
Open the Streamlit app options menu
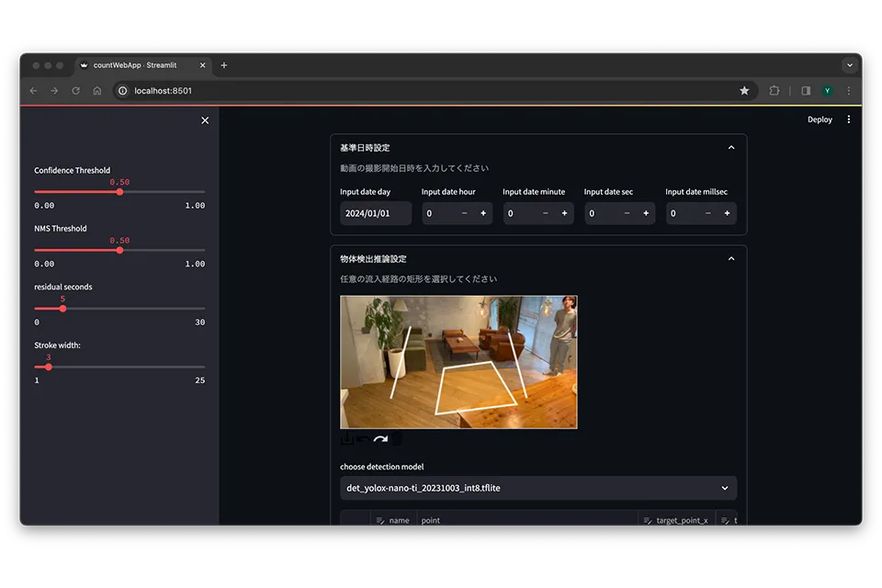[x=849, y=119]
